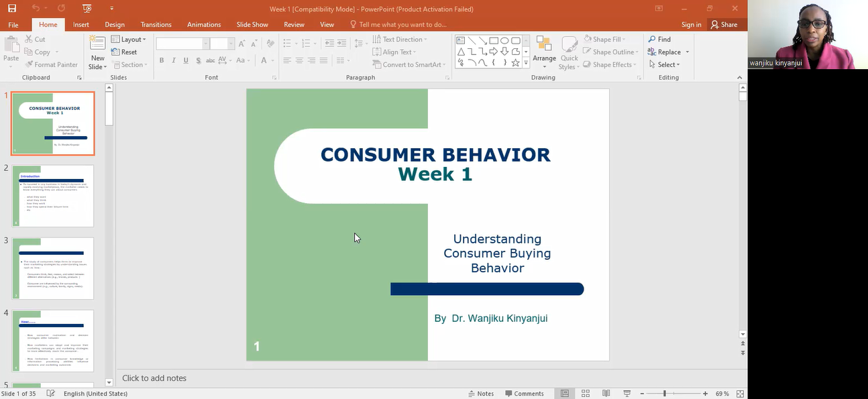Click the zoom out minus button
Image resolution: width=868 pixels, height=399 pixels.
coord(642,394)
